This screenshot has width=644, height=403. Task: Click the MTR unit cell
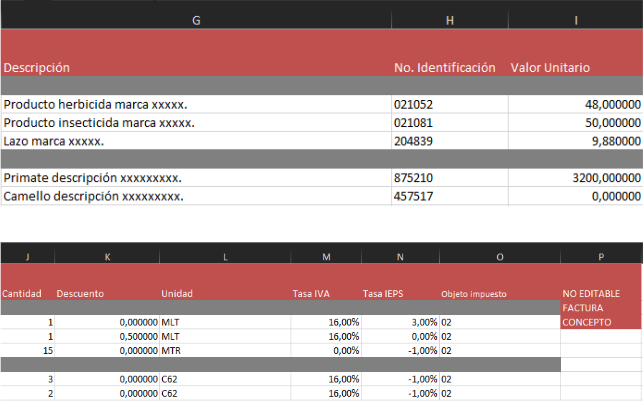tap(225, 351)
